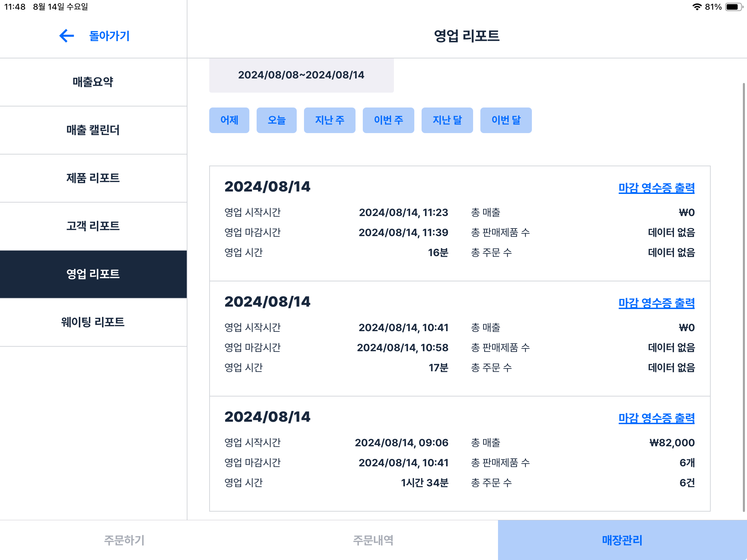This screenshot has width=747, height=560.
Task: Tap the battery indicator icon
Action: click(x=733, y=7)
